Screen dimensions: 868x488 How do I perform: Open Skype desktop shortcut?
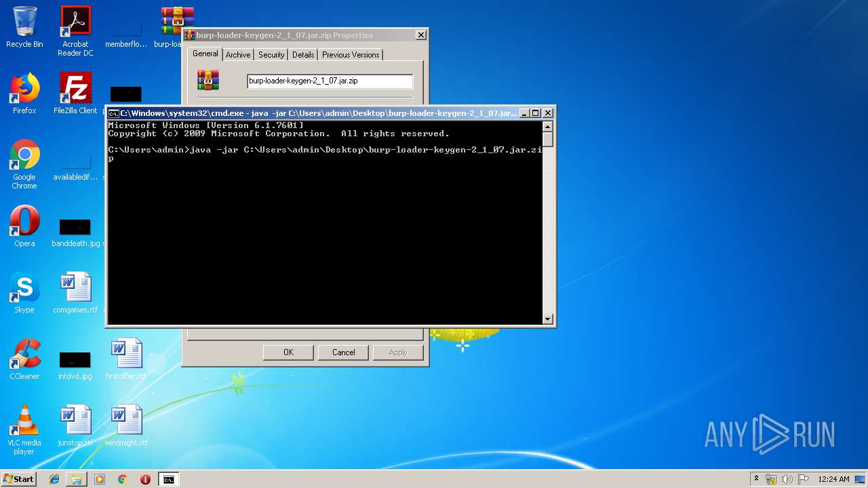click(24, 293)
